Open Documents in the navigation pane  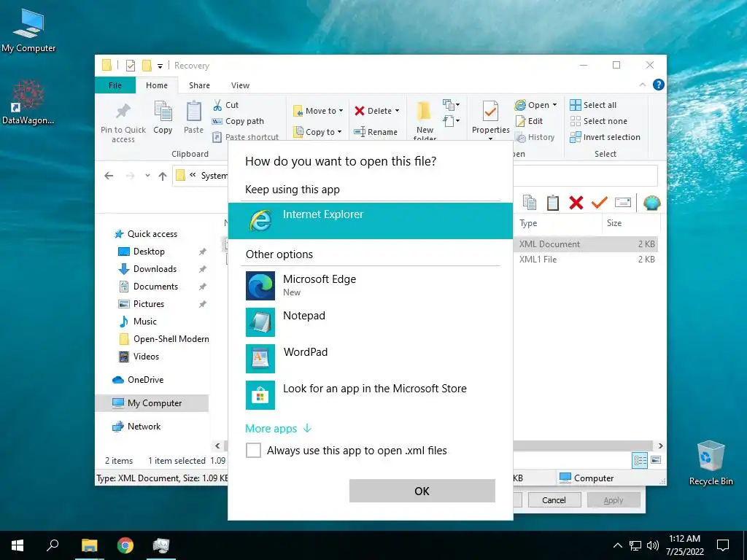[155, 286]
